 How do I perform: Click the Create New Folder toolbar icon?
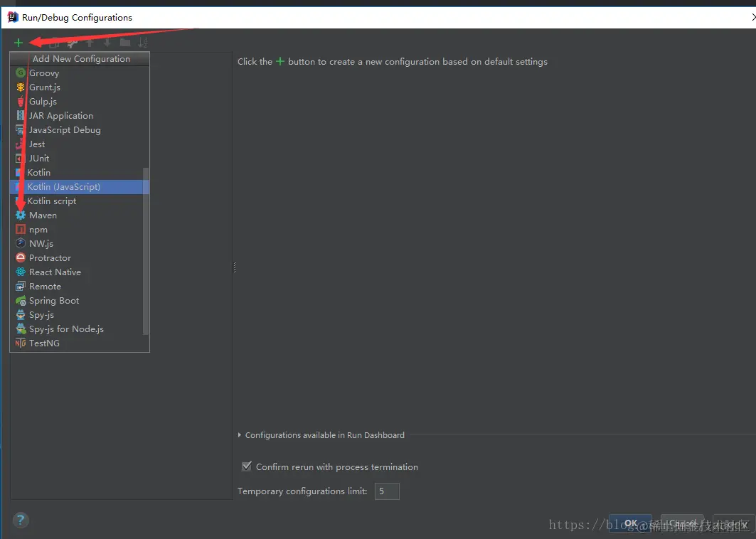click(x=125, y=43)
